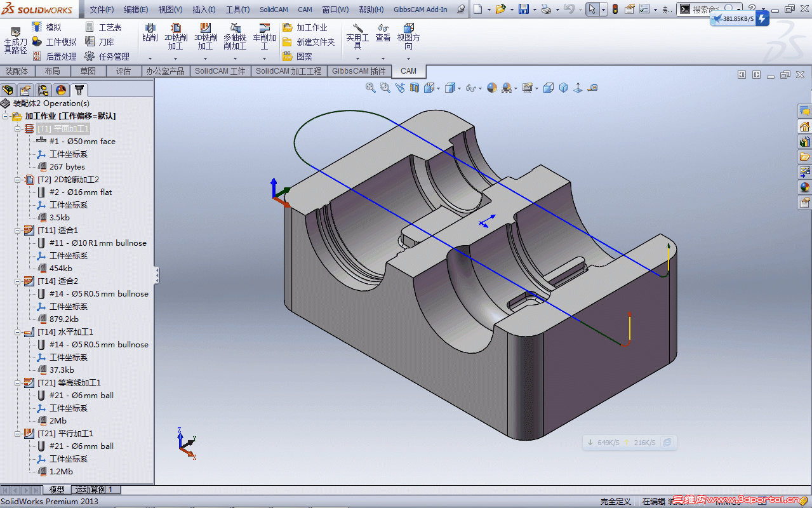812x508 pixels.
Task: Collapse the [T1] 平面加工1 operation node
Action: (18, 129)
